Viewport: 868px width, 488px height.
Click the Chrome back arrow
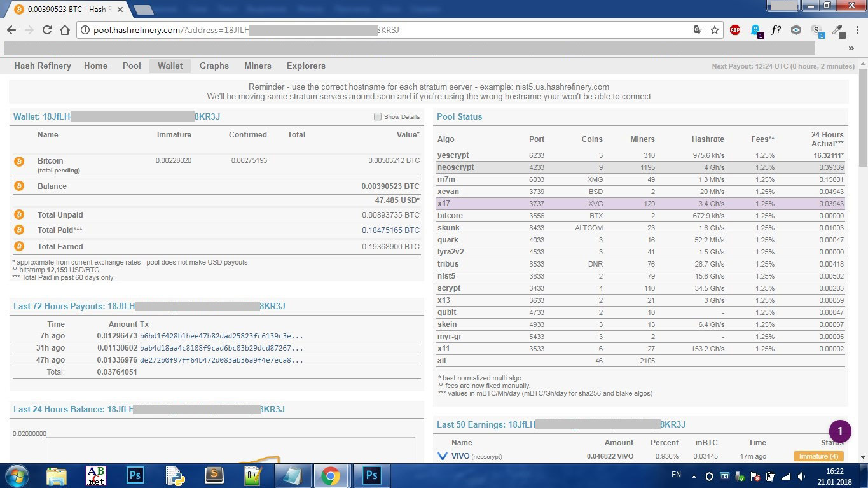click(11, 30)
